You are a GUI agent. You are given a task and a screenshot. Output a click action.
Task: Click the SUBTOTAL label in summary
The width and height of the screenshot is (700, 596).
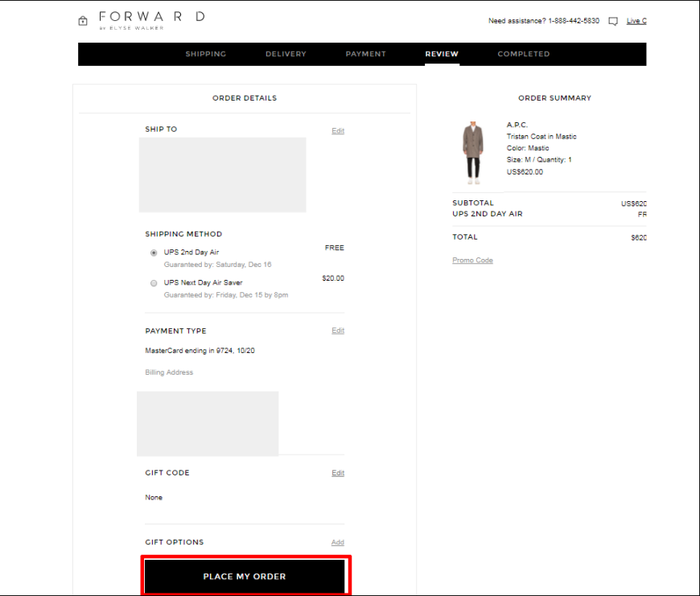click(x=473, y=203)
